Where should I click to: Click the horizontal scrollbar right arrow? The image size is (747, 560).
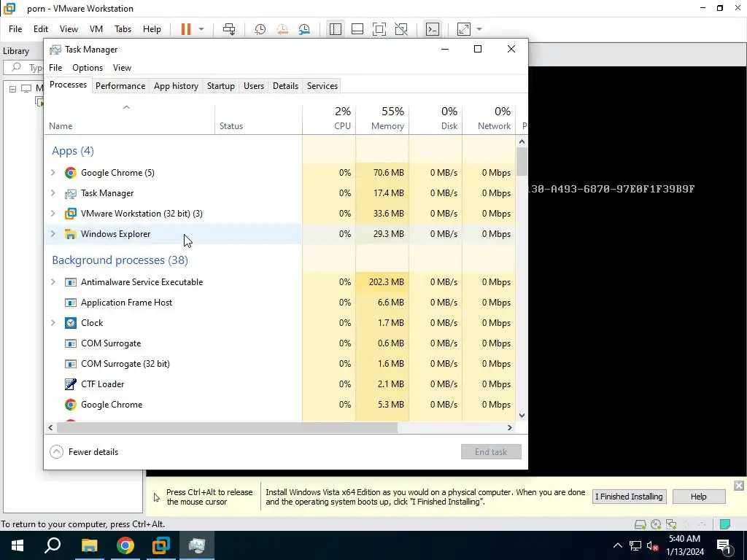pos(509,427)
